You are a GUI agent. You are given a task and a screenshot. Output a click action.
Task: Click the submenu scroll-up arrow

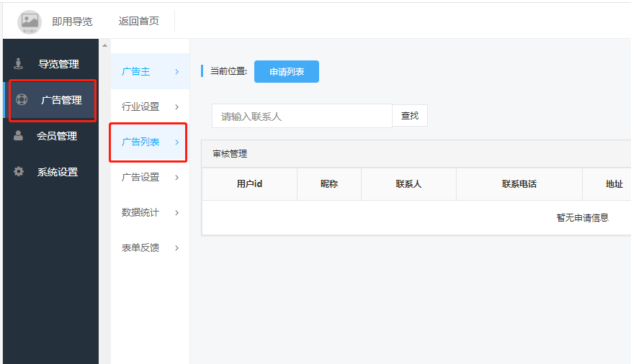coord(104,46)
